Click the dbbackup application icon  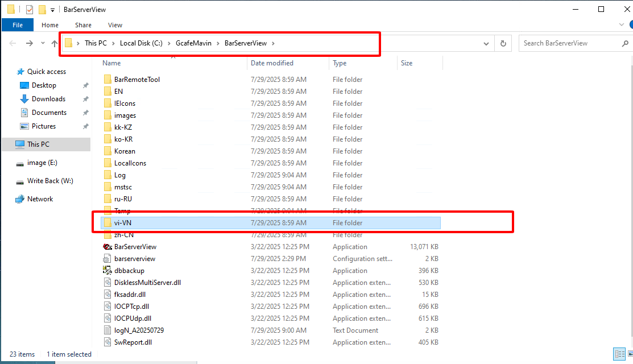[x=107, y=271]
